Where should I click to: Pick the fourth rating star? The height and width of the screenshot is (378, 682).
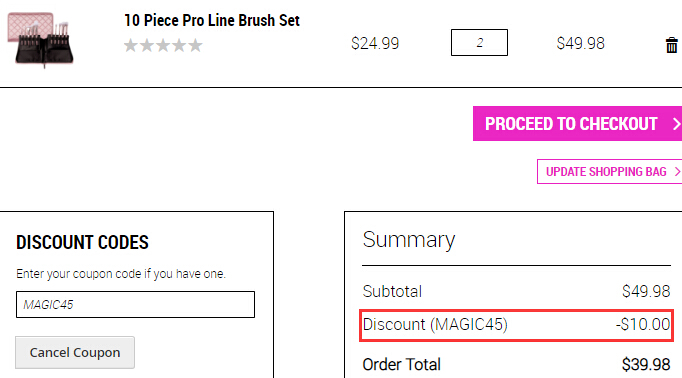coord(179,45)
